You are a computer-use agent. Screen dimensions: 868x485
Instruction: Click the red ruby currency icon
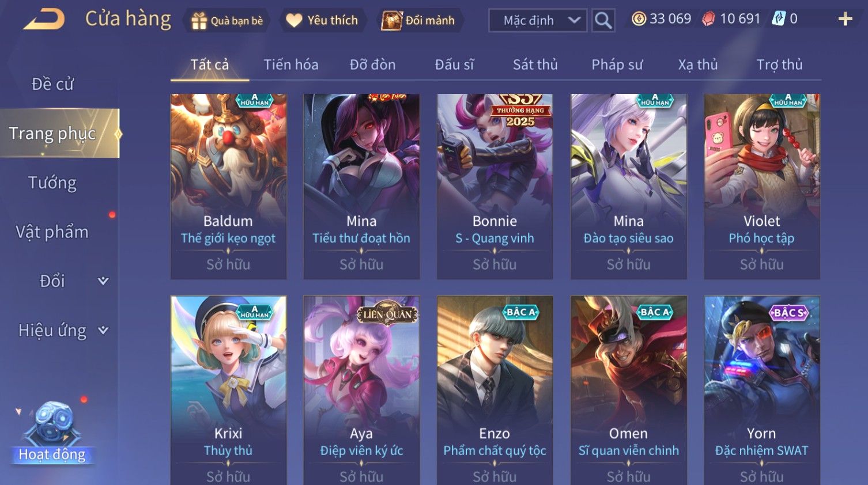point(708,19)
